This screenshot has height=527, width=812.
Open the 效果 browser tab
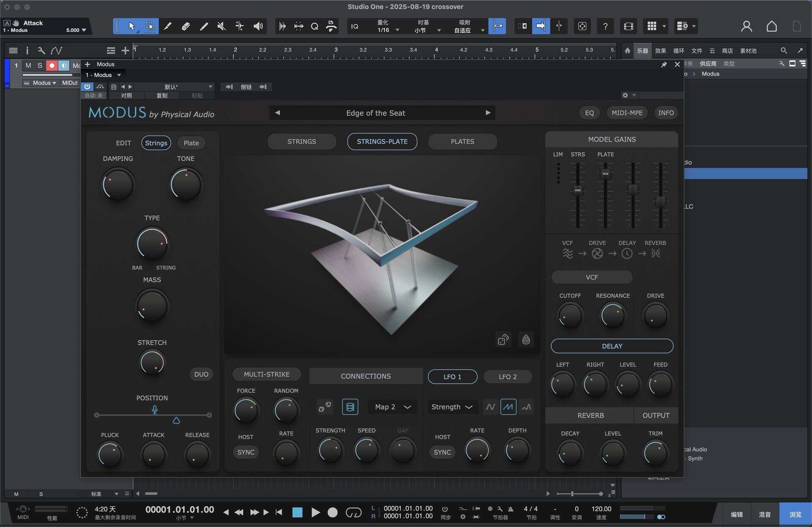660,51
